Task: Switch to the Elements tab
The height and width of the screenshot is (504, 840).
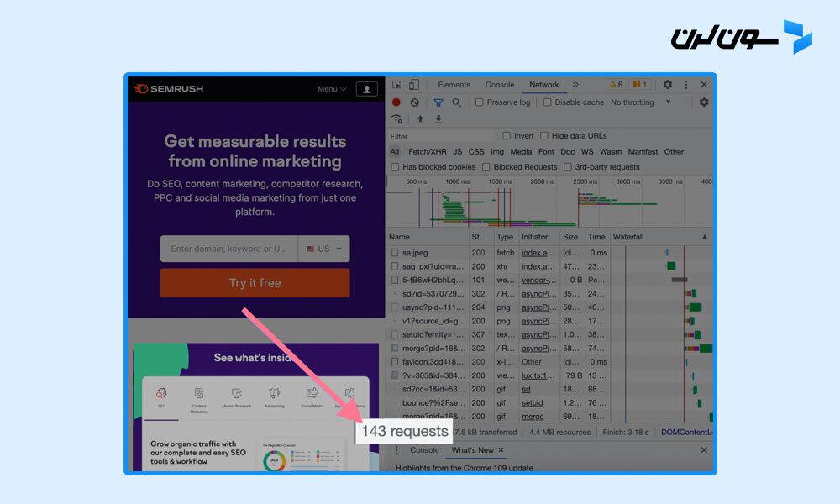Action: pos(454,85)
